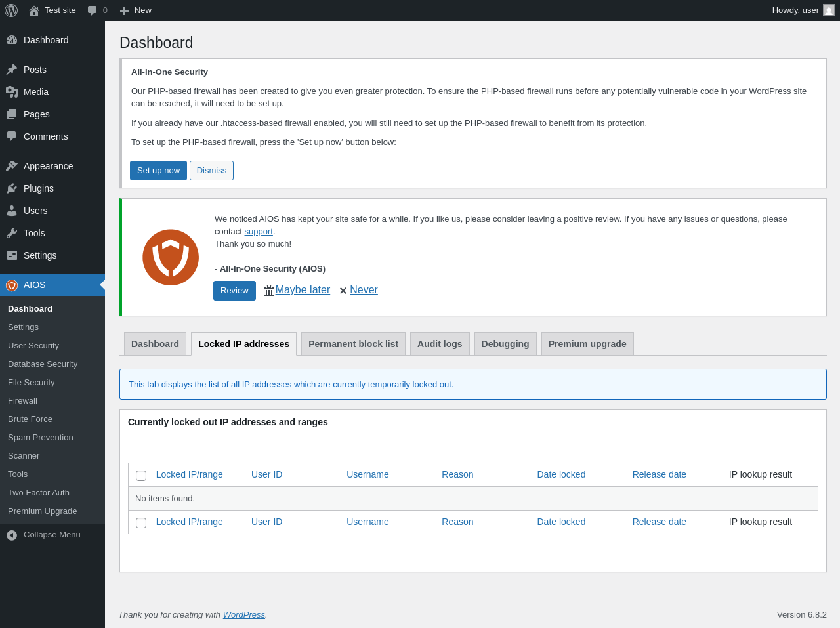Viewport: 840px width, 628px height.
Task: Open the Audit logs tab
Action: click(x=440, y=344)
